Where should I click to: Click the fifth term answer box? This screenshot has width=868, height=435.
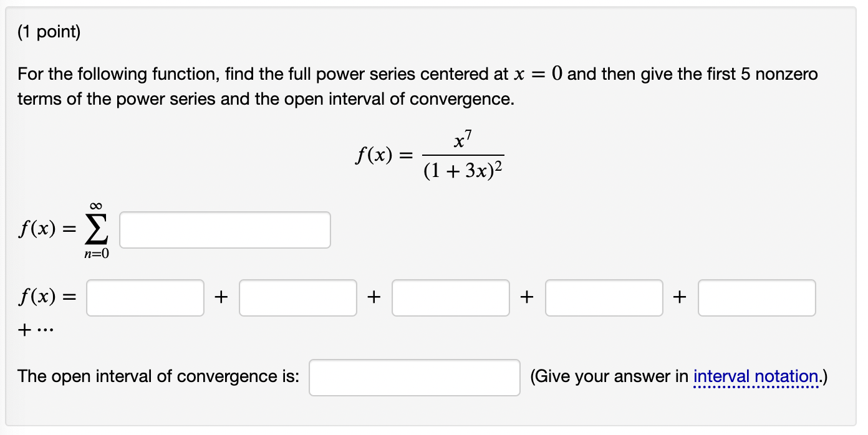[756, 298]
